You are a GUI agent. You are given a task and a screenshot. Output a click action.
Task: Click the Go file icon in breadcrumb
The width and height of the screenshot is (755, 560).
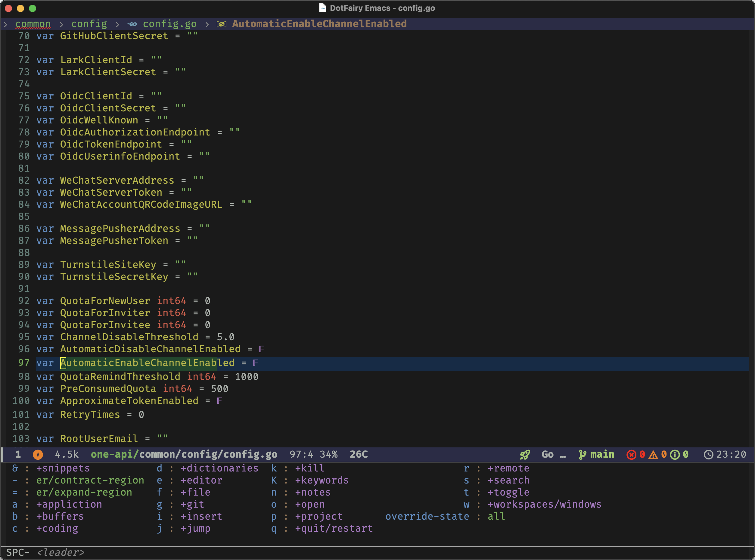[132, 24]
